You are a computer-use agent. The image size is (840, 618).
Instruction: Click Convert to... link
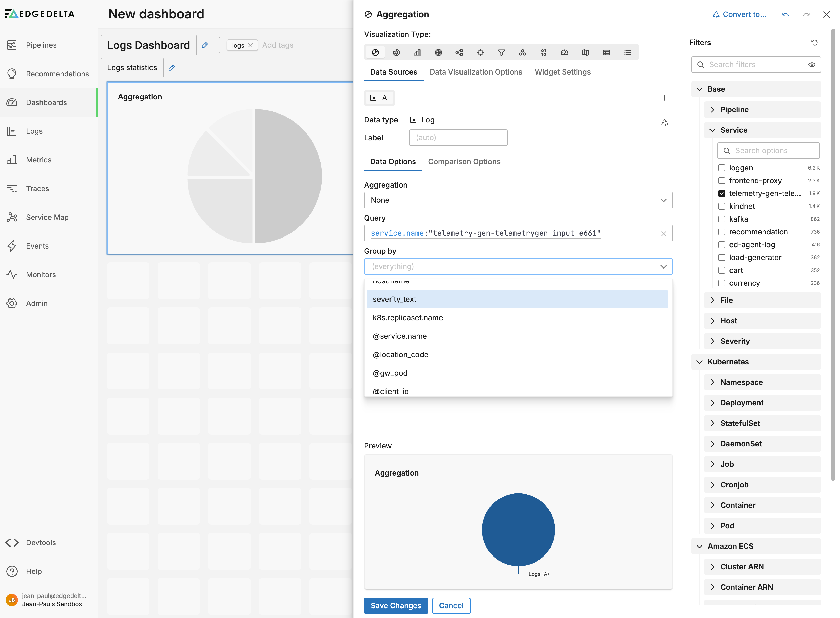(x=739, y=15)
